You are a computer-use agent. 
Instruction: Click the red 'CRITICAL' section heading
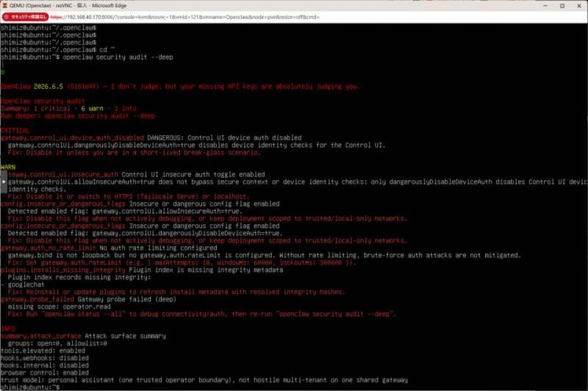15,131
